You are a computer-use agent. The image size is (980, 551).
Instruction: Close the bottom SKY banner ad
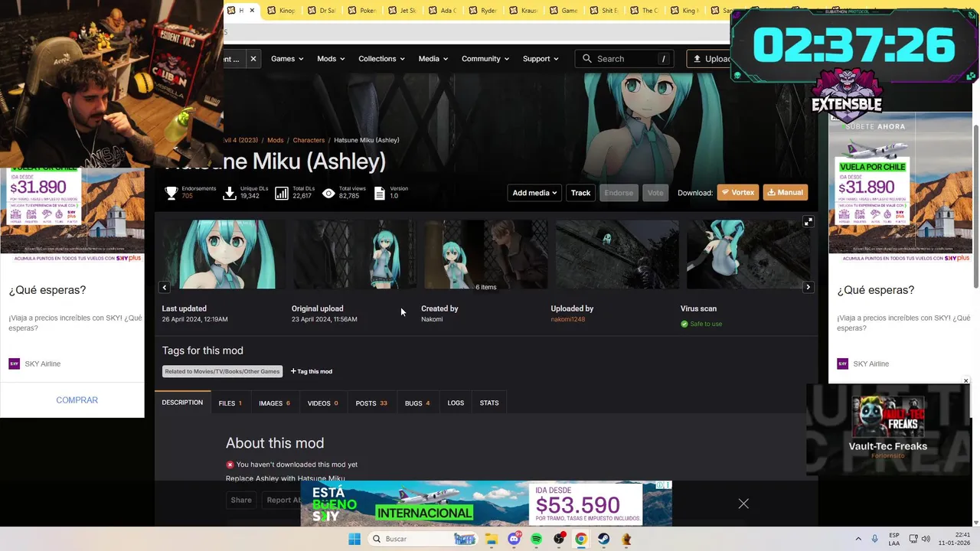[743, 504]
